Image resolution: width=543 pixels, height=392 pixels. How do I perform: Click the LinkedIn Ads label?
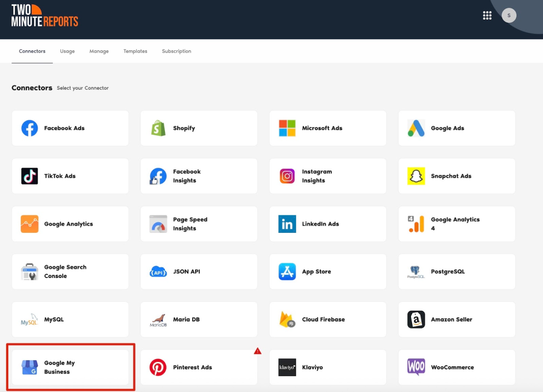[x=320, y=224]
